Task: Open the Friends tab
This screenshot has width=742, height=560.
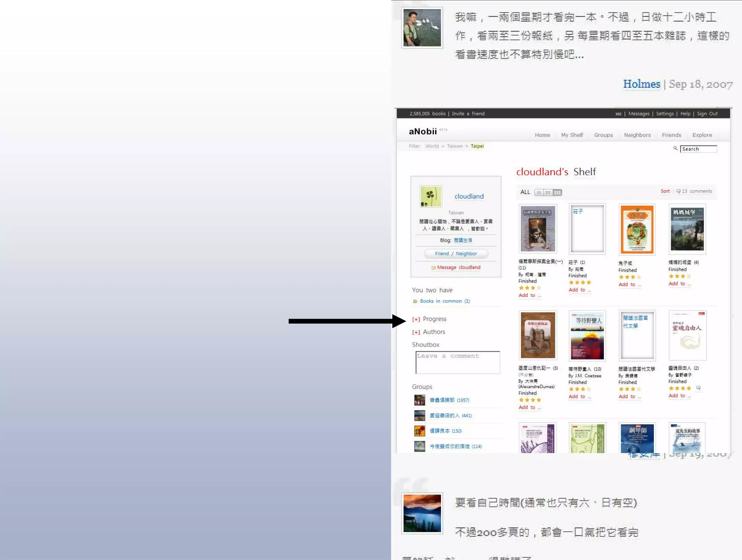Action: tap(671, 135)
